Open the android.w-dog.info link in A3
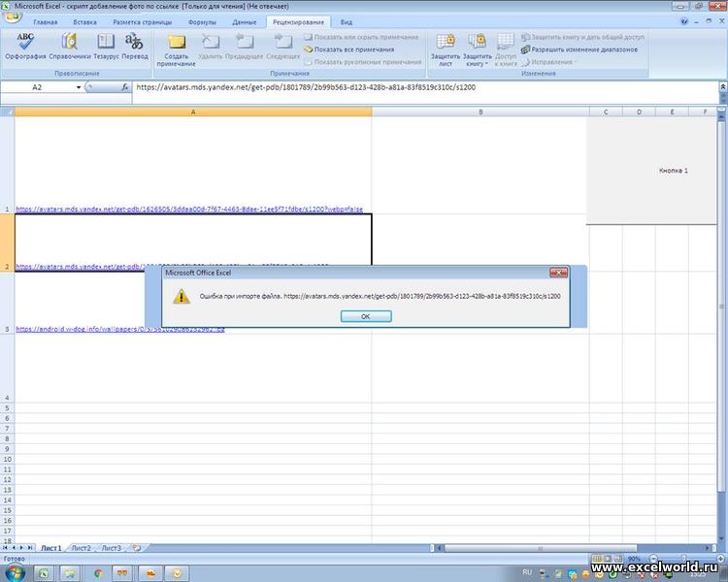Screen dimensions: 728x582 (120, 329)
